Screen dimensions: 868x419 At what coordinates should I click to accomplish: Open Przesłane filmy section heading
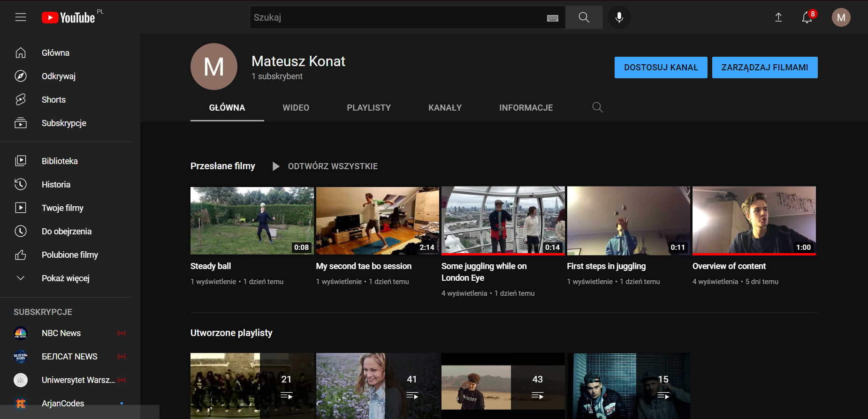pyautogui.click(x=223, y=166)
